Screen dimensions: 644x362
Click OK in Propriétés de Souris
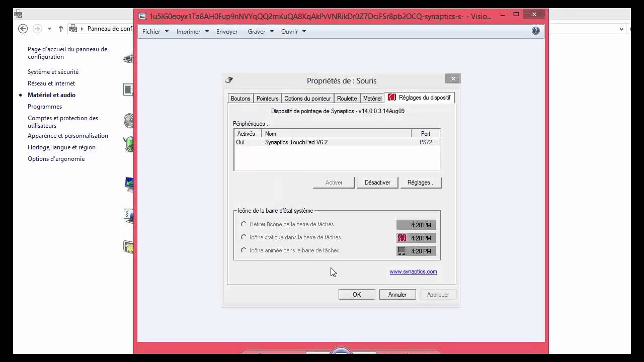(x=357, y=295)
